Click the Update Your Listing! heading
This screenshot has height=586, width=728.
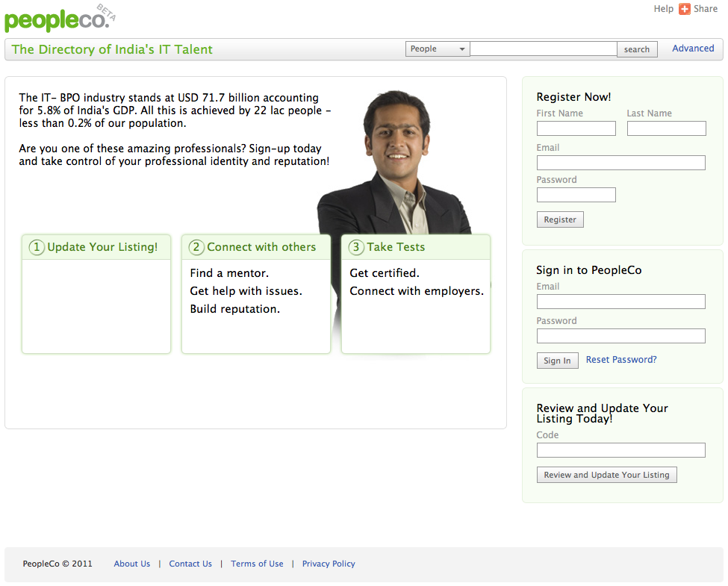pos(102,247)
